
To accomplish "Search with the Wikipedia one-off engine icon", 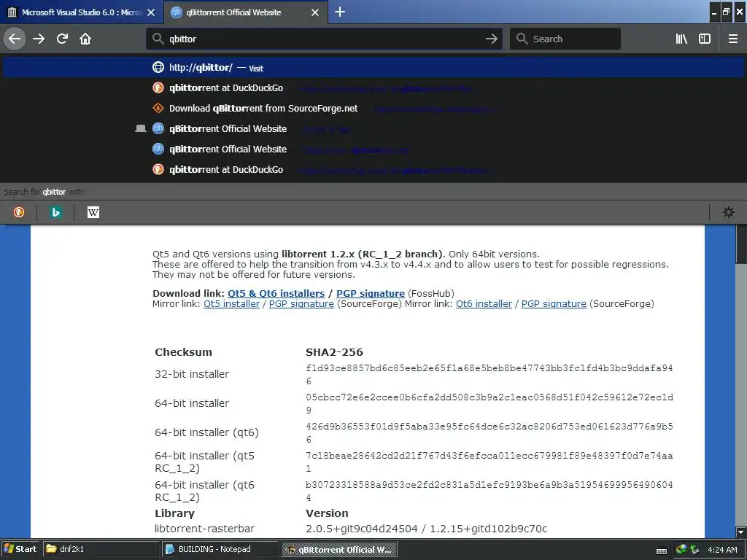I will point(93,212).
